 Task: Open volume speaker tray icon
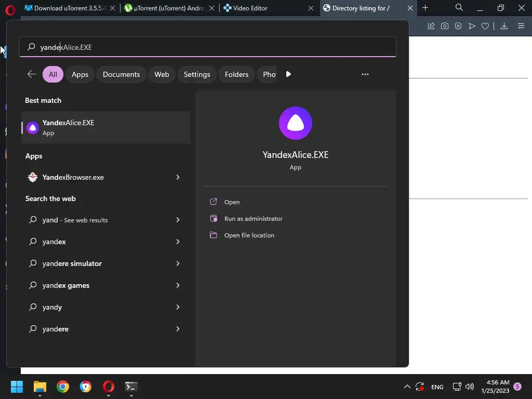[470, 387]
